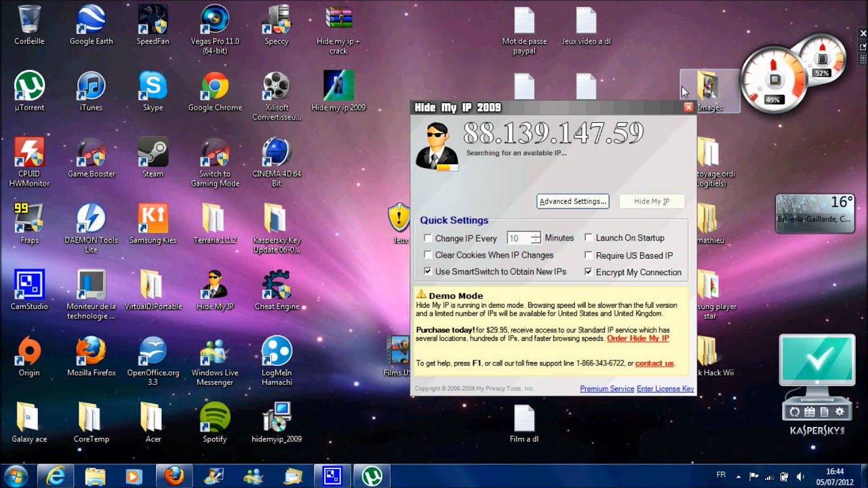Viewport: 868px width, 488px height.
Task: Open the iTunes desktop shortcut
Action: pyautogui.click(x=92, y=91)
